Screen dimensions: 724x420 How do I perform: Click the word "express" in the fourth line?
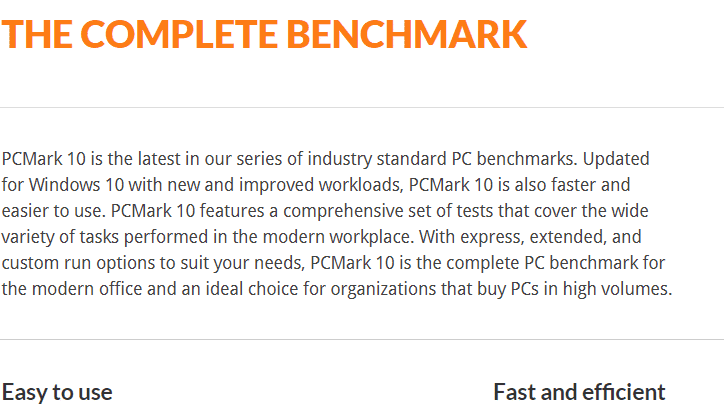coord(491,238)
